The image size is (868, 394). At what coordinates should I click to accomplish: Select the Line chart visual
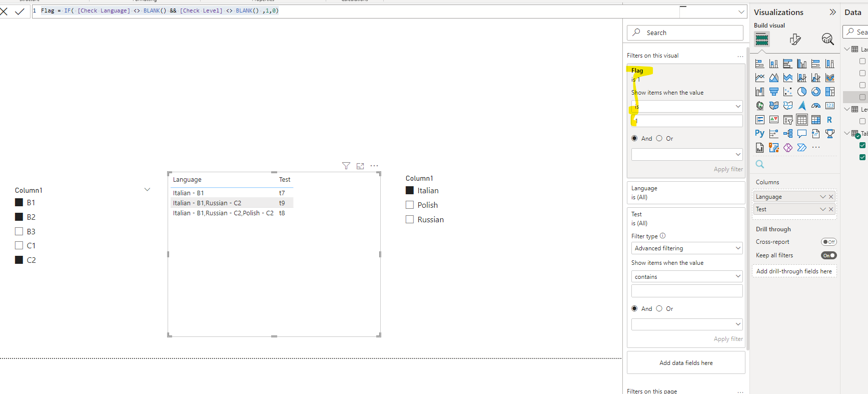click(760, 78)
